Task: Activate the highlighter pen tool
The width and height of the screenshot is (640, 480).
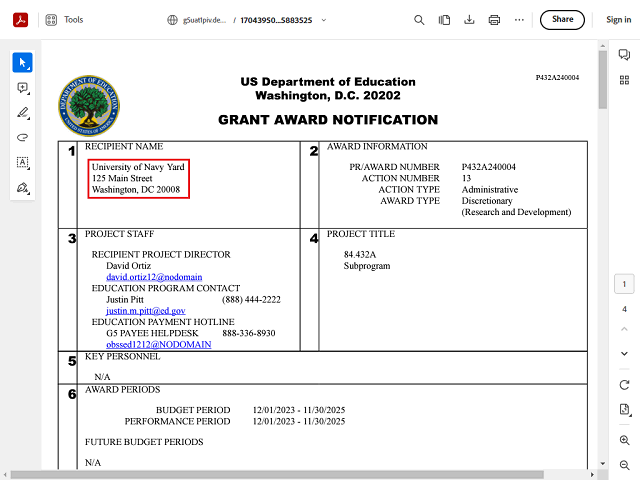Action: tap(22, 113)
